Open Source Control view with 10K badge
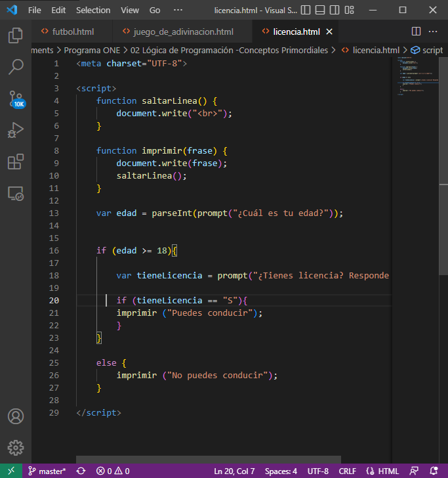Viewport: 448px width, 478px height. tap(15, 98)
